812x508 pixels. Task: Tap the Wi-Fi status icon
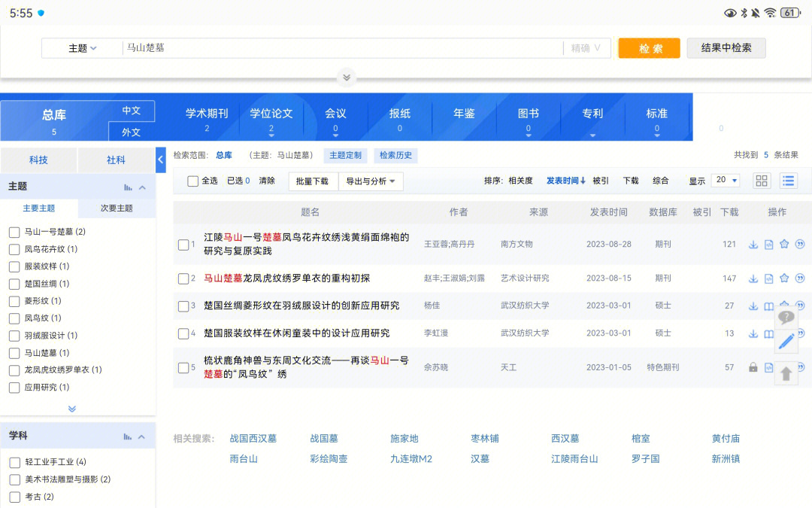(x=770, y=13)
